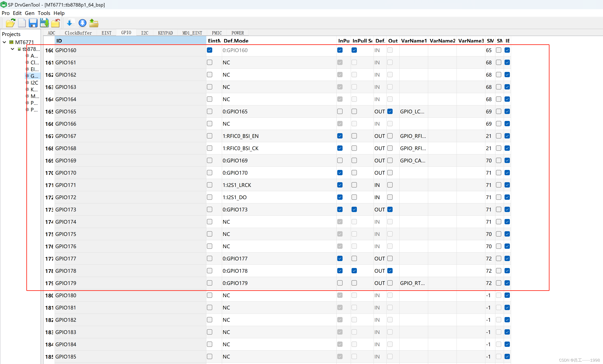Uncheck InPull Sel checkbox for GPIO160
603x364 pixels.
(354, 50)
